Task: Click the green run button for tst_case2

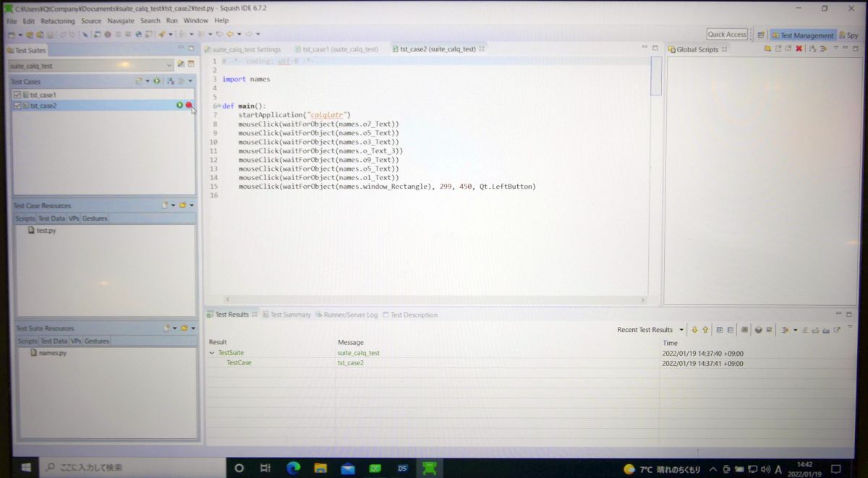Action: click(179, 106)
